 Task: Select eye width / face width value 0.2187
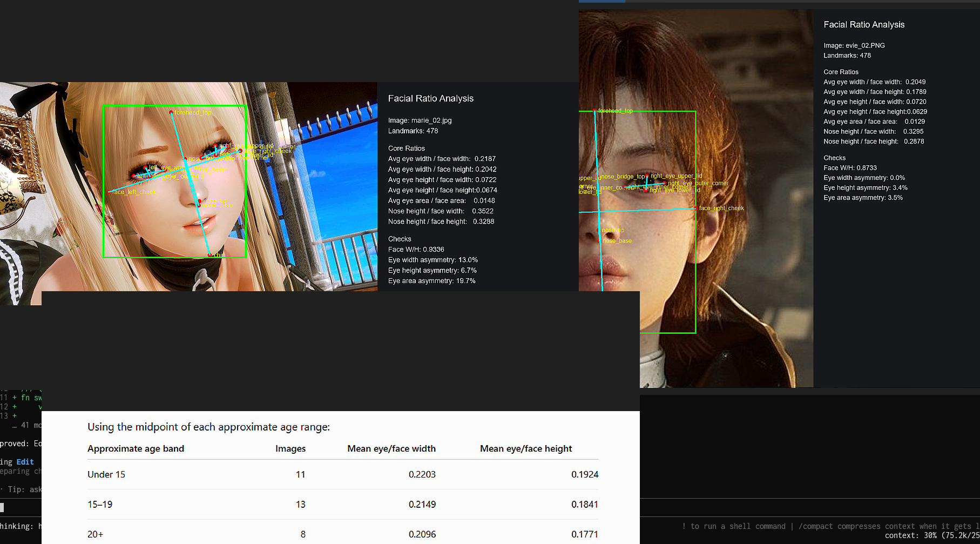(x=485, y=159)
